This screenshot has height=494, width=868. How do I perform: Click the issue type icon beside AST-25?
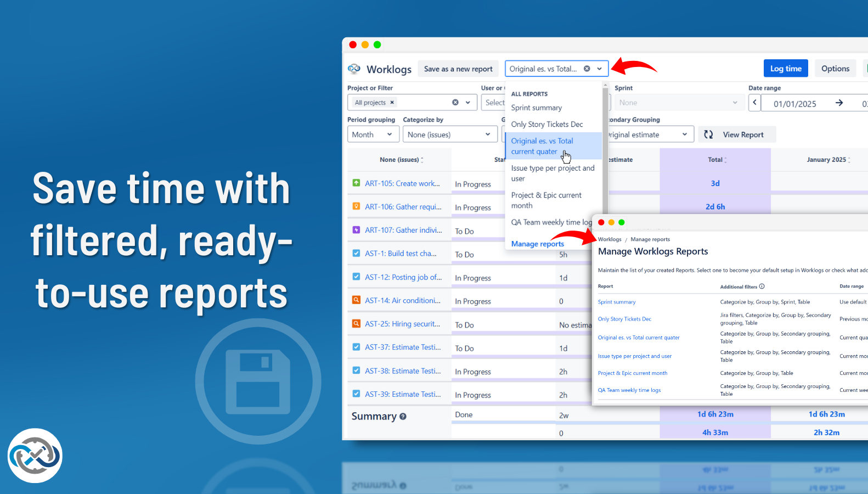356,324
